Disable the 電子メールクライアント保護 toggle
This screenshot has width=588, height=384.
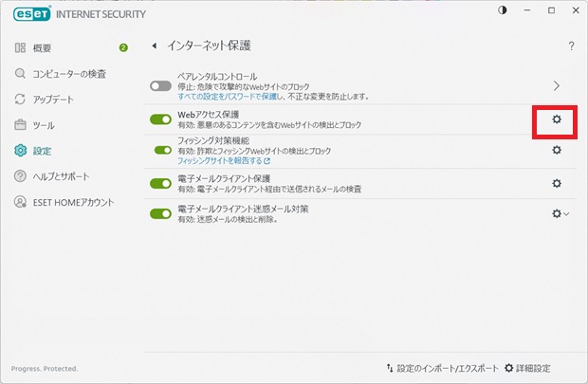160,183
